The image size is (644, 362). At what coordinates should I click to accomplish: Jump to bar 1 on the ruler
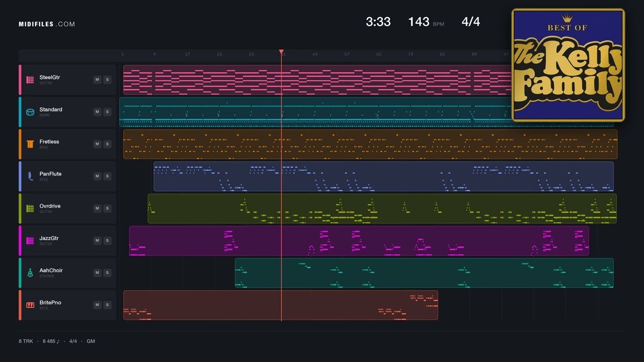pyautogui.click(x=122, y=54)
